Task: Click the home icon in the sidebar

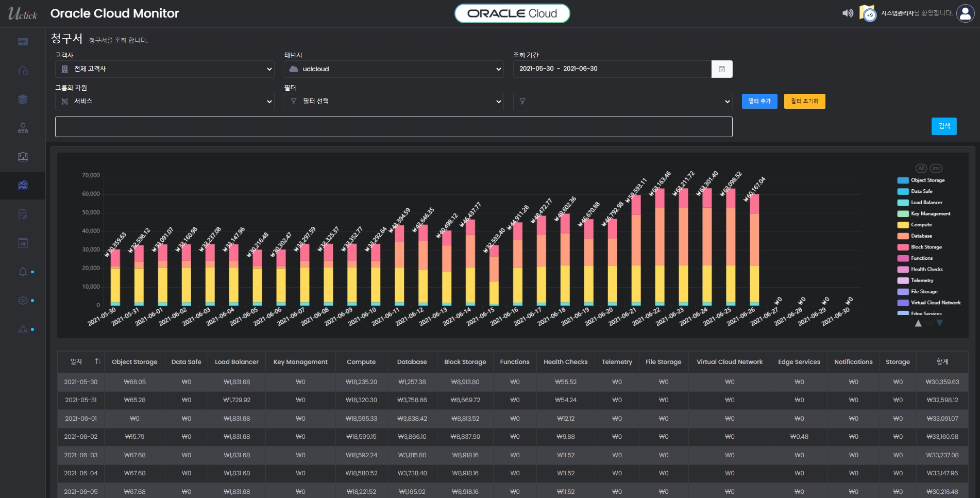Action: point(23,71)
